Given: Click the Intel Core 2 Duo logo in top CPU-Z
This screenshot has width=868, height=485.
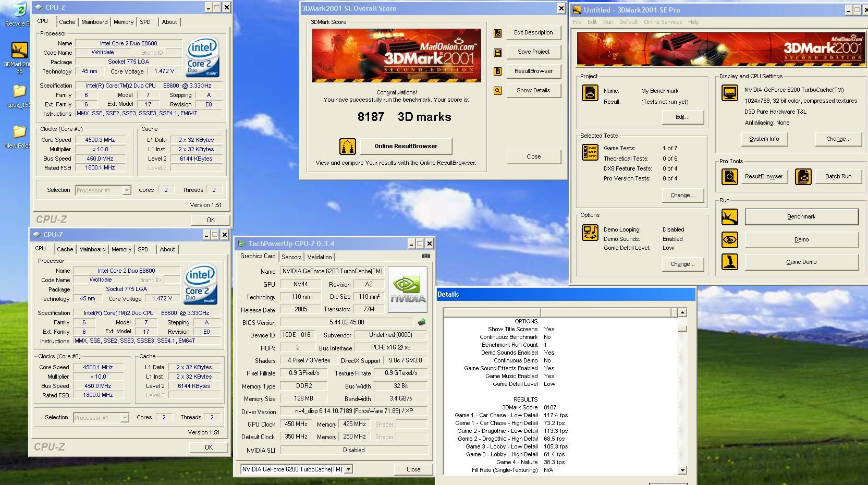Looking at the screenshot, I should (202, 57).
